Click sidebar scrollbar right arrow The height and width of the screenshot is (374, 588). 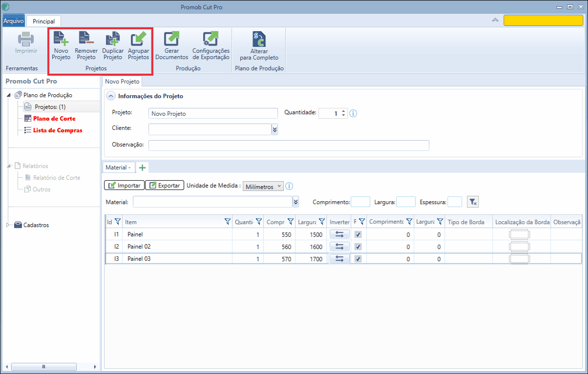tap(95, 366)
